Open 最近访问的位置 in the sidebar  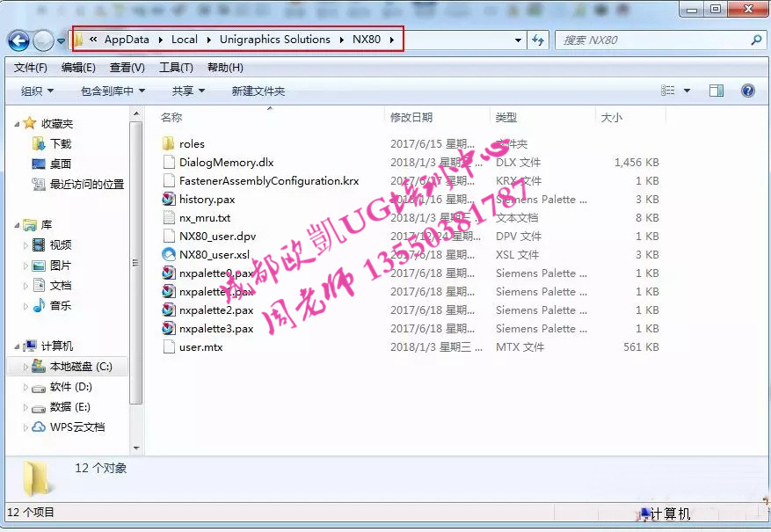[x=87, y=185]
